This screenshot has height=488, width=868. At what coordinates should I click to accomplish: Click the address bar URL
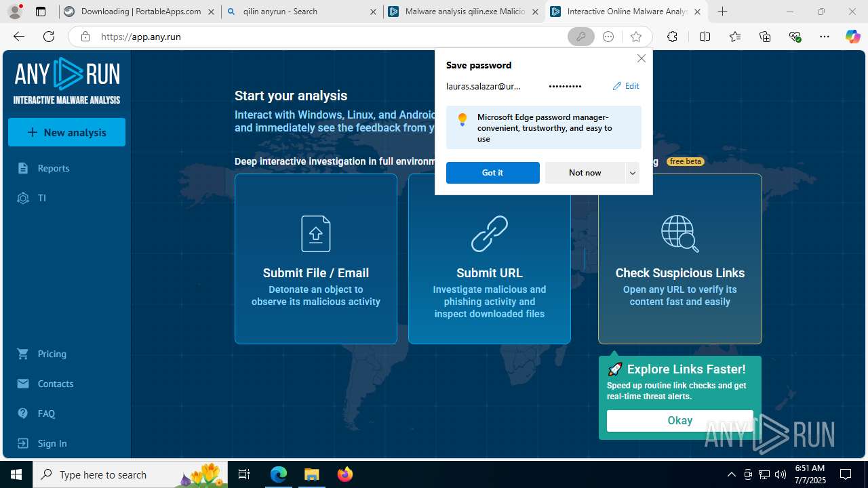click(141, 37)
